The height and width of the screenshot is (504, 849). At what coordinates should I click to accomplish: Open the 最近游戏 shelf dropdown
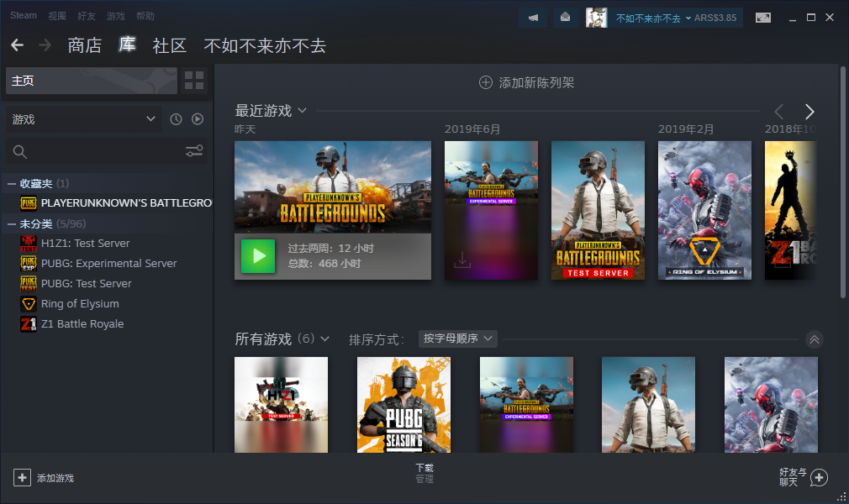click(x=302, y=110)
